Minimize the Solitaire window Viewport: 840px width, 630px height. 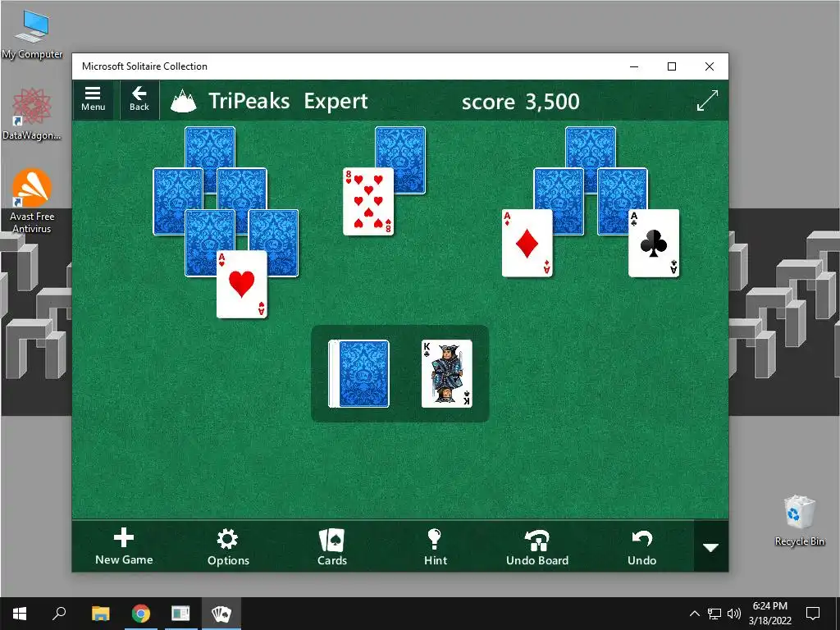(x=634, y=66)
